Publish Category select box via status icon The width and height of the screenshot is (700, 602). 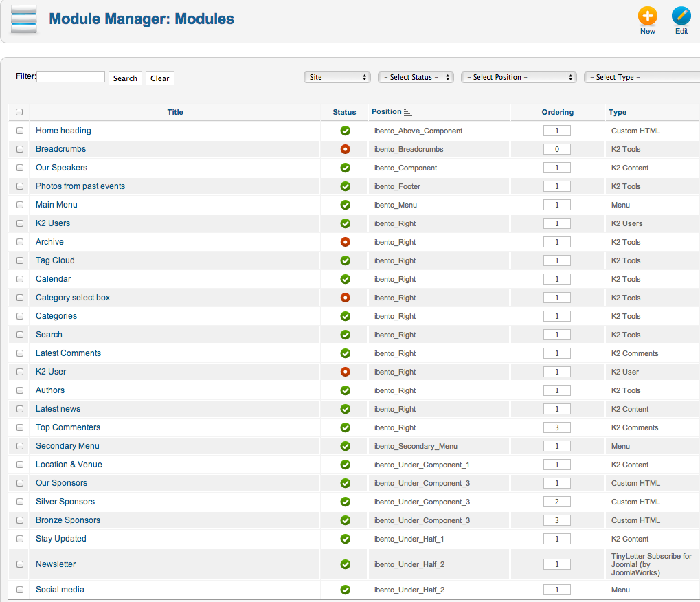[345, 298]
